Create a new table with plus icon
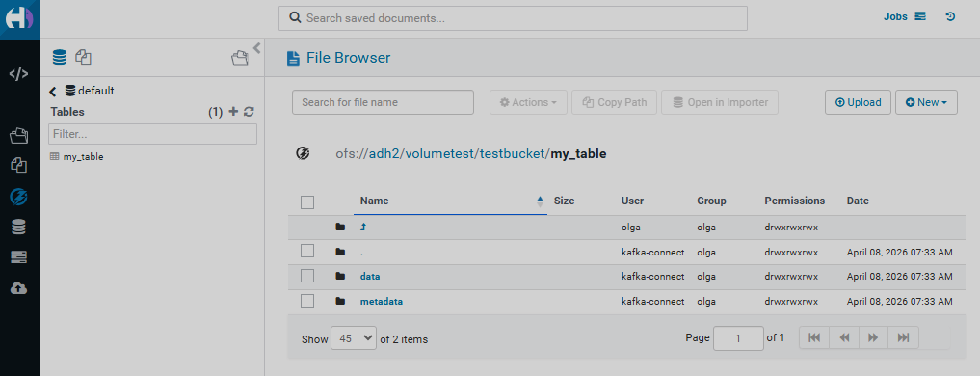This screenshot has height=376, width=980. [234, 112]
